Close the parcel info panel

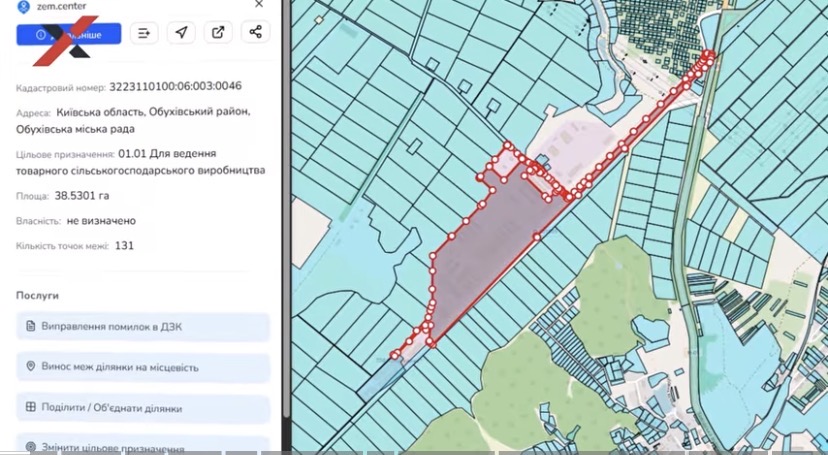(x=259, y=4)
